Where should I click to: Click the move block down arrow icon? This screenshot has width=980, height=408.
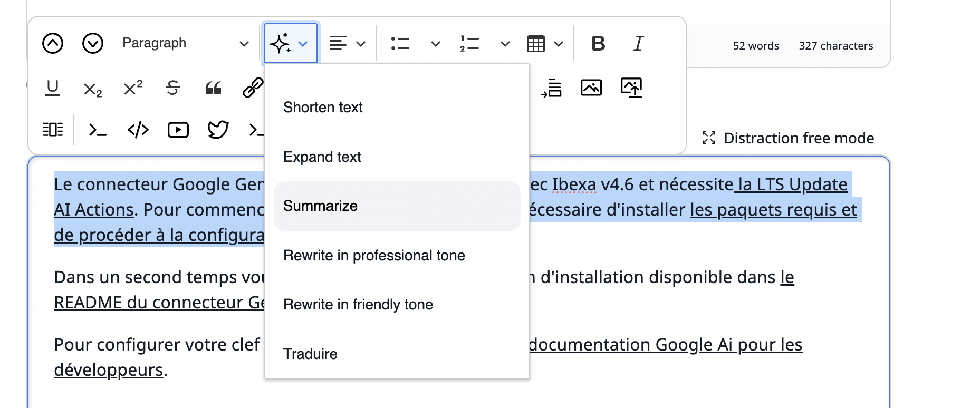93,43
